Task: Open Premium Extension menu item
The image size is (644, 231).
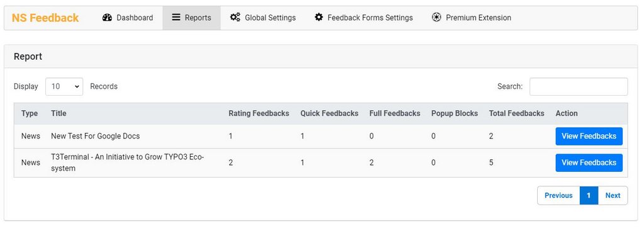Action: click(x=472, y=18)
